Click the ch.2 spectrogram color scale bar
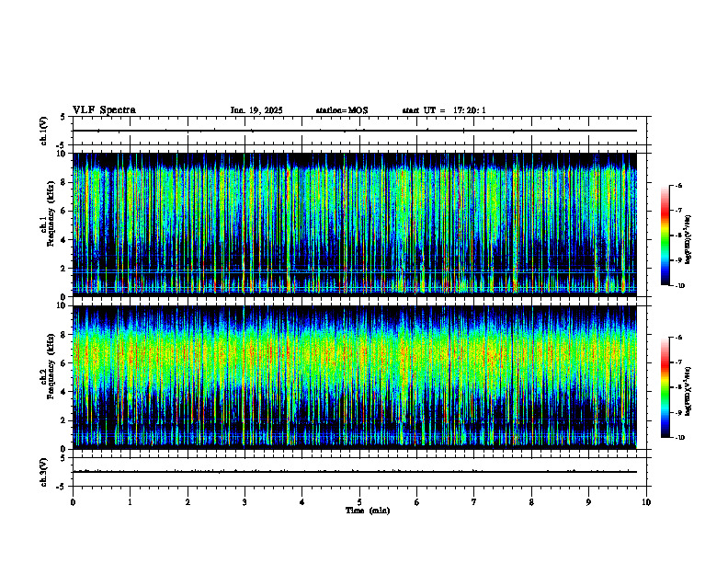The height and width of the screenshot is (563, 728). coord(665,387)
